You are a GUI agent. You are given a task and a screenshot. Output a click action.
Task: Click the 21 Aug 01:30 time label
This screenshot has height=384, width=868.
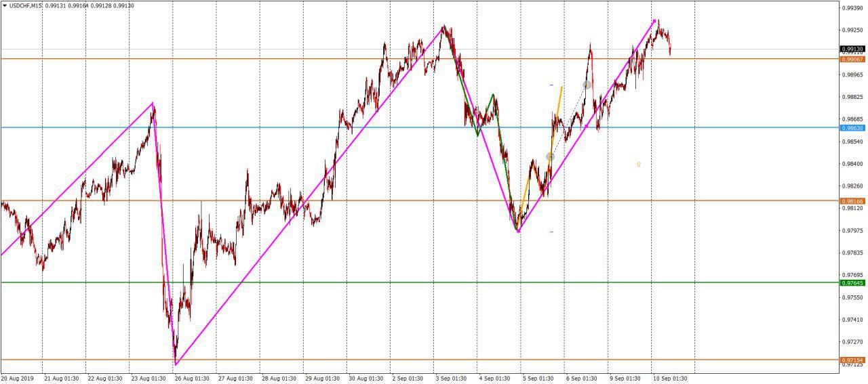coord(61,378)
